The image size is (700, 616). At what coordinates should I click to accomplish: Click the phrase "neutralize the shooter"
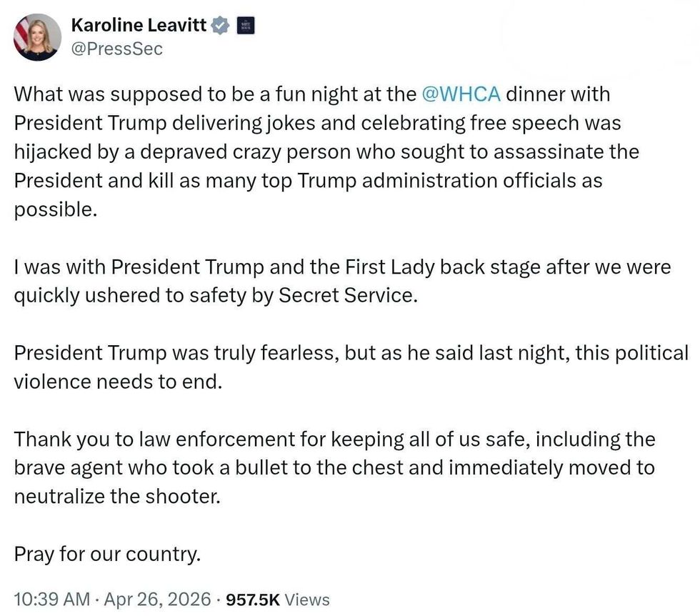click(116, 497)
